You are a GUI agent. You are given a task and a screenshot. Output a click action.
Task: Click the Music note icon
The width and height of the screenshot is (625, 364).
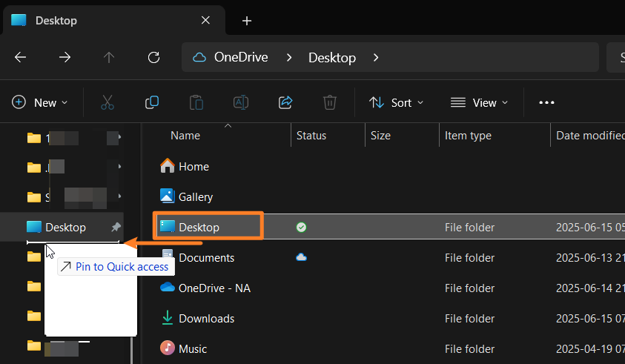(x=168, y=348)
